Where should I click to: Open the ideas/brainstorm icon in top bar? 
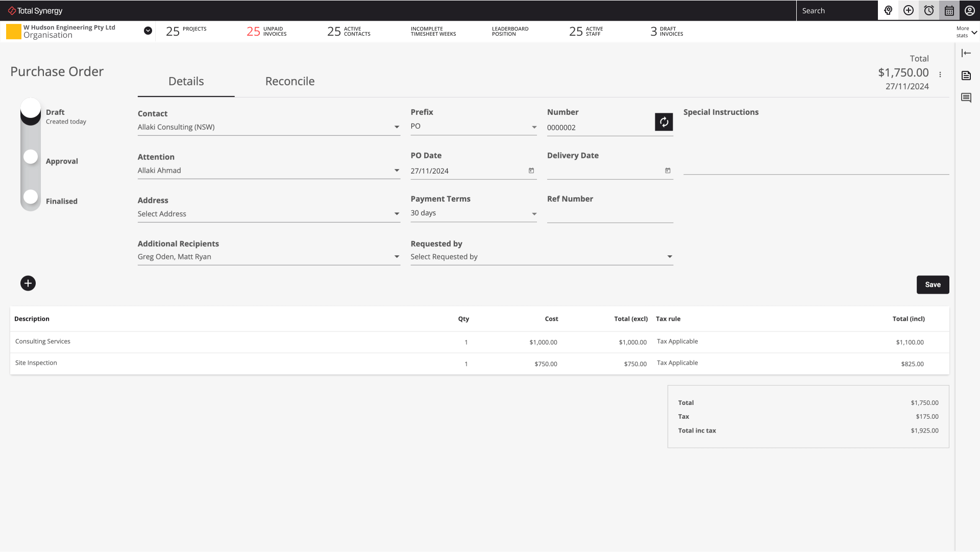[888, 10]
